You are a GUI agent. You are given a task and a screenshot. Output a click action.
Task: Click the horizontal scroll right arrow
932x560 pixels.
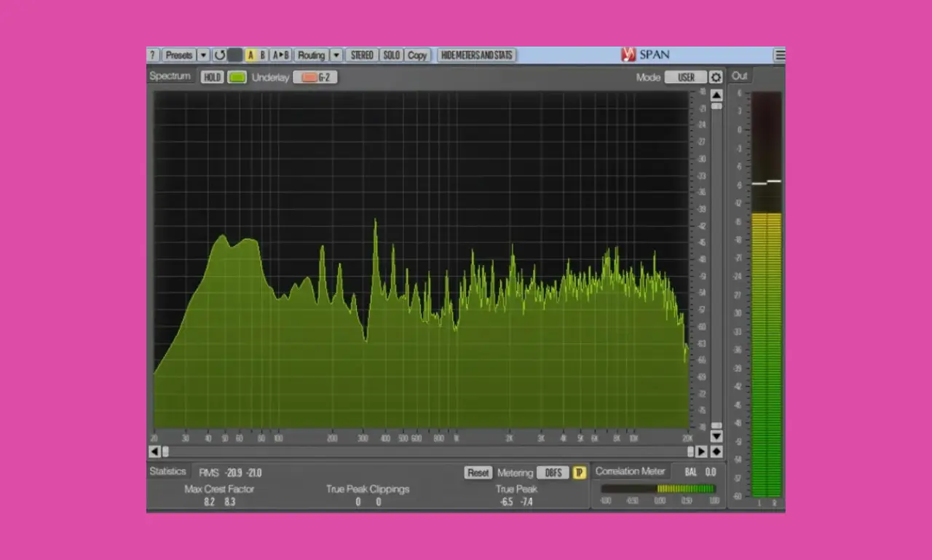pos(702,451)
